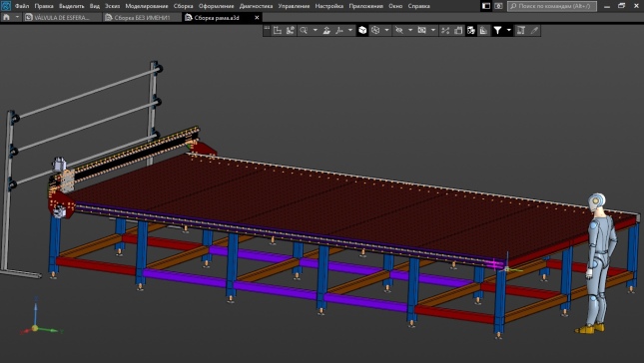The image size is (644, 363).
Task: Select the human mannequin model in viewport
Action: coord(598,263)
